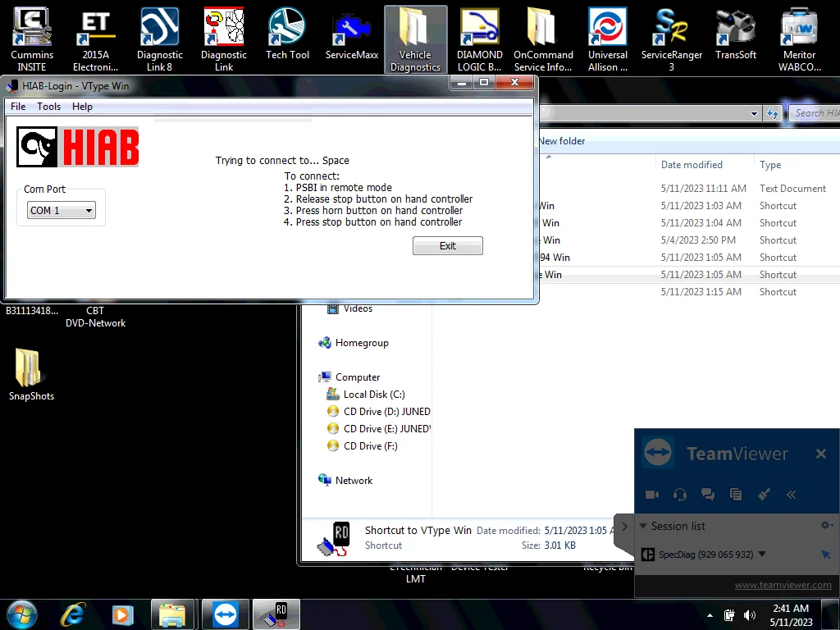840x630 pixels.
Task: Open the TeamViewer video camera icon
Action: pyautogui.click(x=652, y=495)
